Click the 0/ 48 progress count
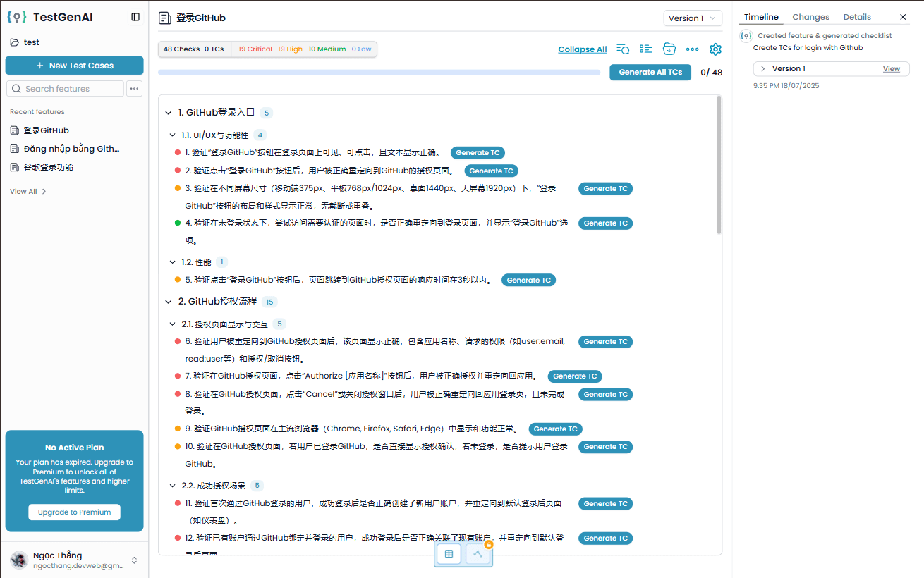924x578 pixels. (x=711, y=73)
